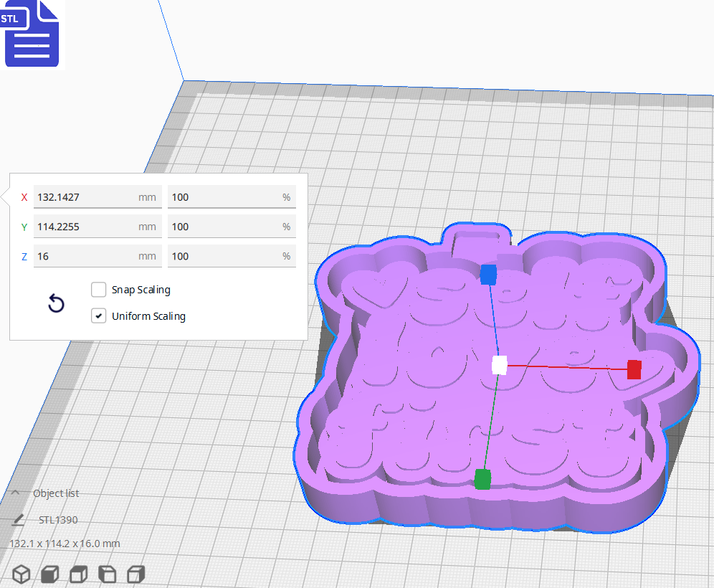The image size is (714, 588).
Task: Switch to the left side view
Action: point(107,574)
